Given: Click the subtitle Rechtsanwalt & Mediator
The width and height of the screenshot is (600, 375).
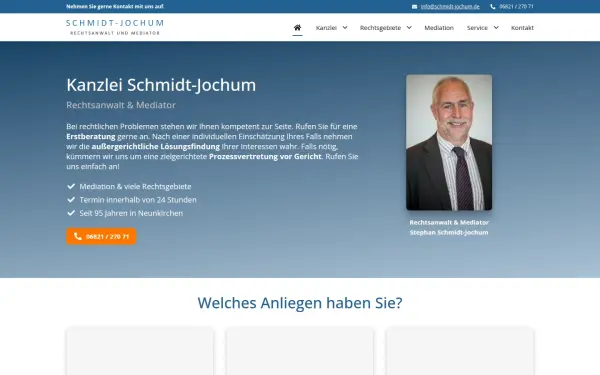Looking at the screenshot, I should coord(121,105).
